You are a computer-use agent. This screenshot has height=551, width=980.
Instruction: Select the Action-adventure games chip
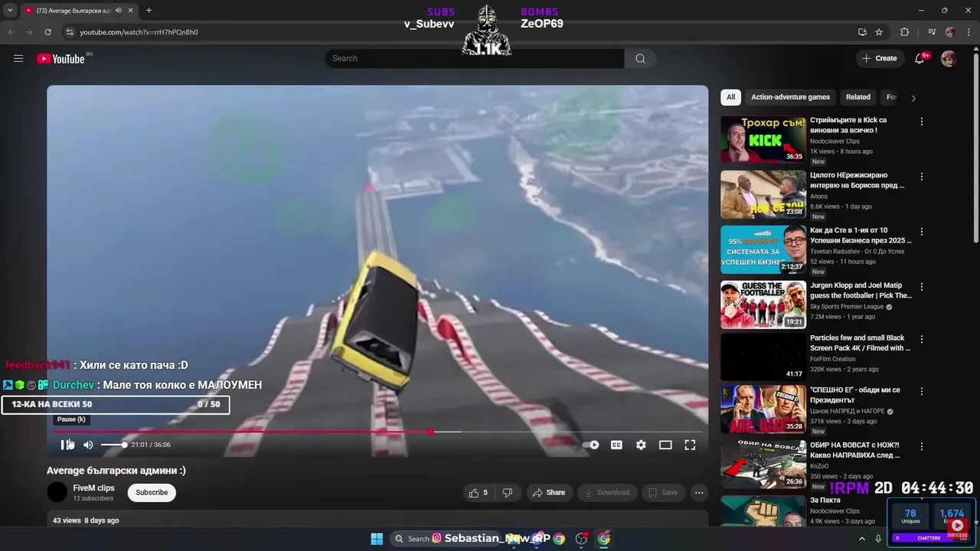790,97
